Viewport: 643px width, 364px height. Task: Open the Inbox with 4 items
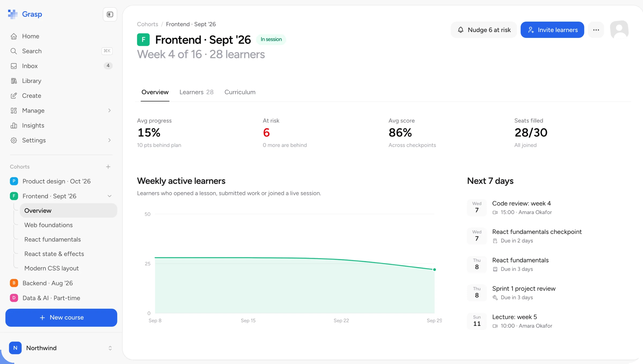[61, 66]
